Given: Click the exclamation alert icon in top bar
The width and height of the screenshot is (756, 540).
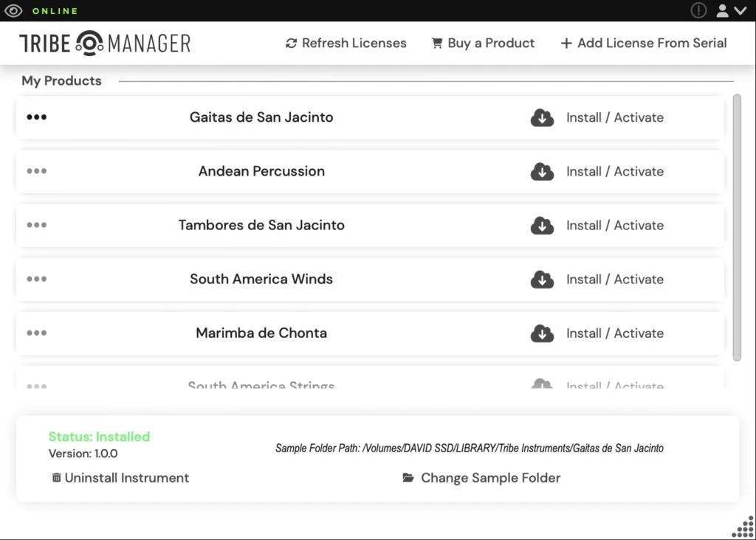Looking at the screenshot, I should click(x=698, y=10).
